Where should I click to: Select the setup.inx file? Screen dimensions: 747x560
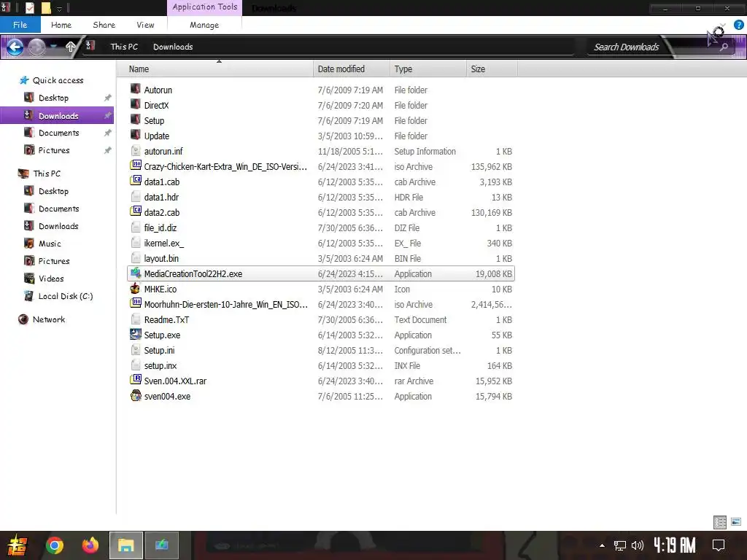click(160, 366)
